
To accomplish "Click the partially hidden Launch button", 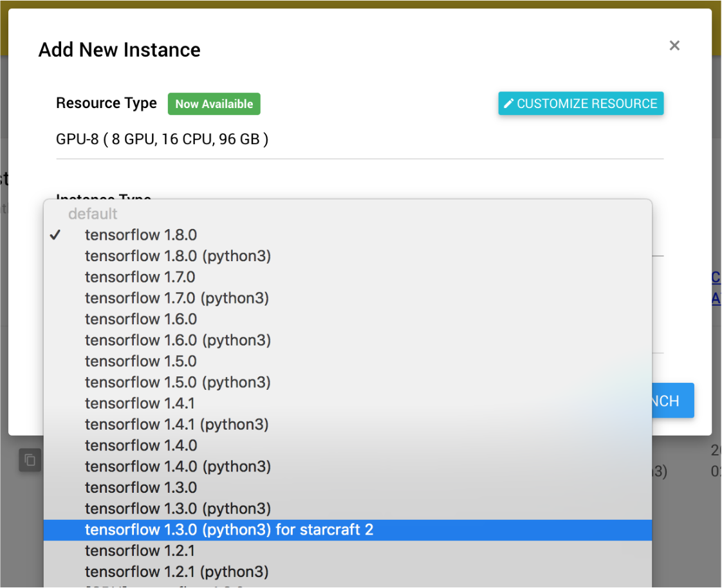I will point(673,401).
